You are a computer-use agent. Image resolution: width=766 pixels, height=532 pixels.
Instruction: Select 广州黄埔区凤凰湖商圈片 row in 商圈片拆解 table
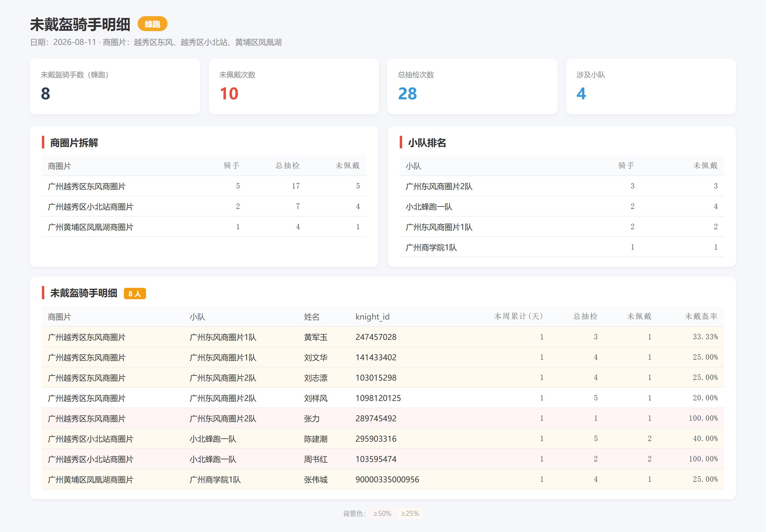pos(204,227)
